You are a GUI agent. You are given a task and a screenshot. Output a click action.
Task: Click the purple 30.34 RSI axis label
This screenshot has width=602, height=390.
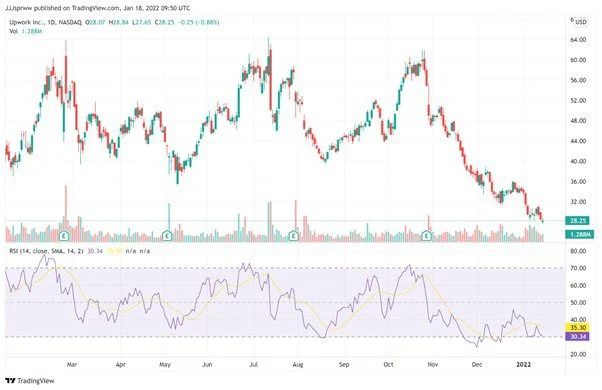pos(578,337)
